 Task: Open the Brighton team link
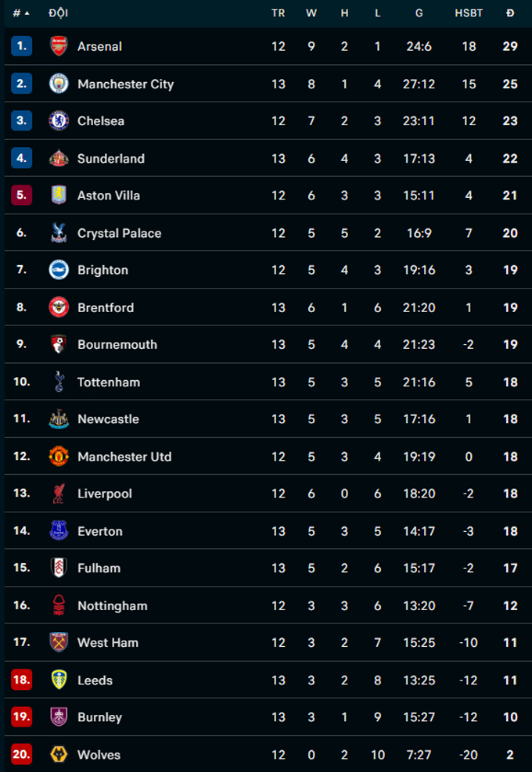102,270
